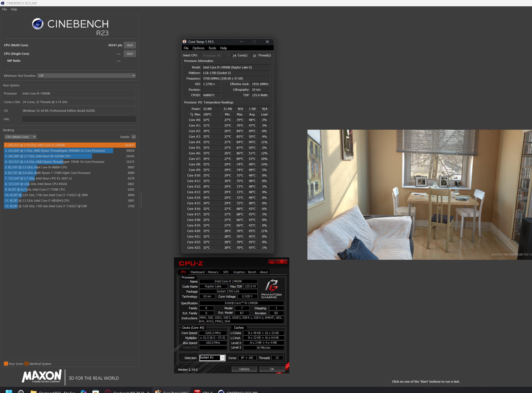This screenshot has width=532, height=393.
Task: Click the Info input field
Action: tap(79, 119)
